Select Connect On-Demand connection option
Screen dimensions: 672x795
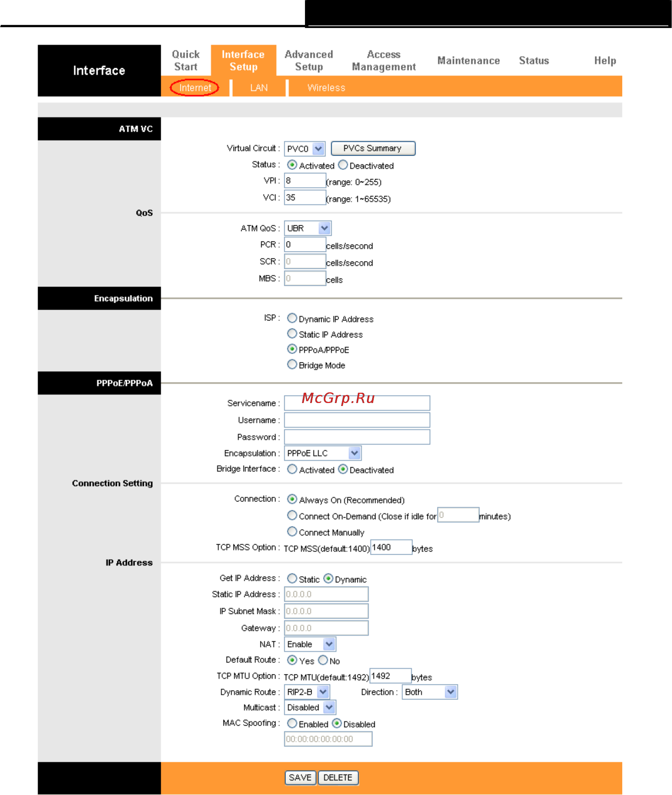(292, 515)
